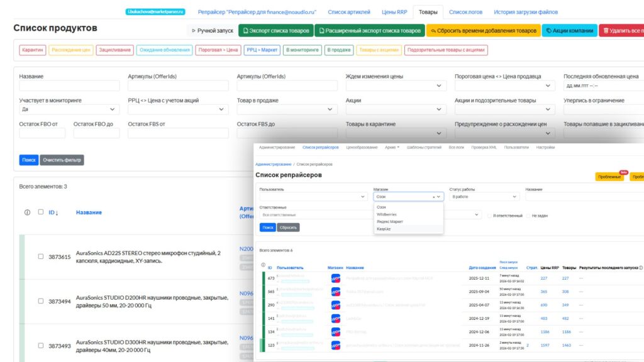Open the Участвует в мониторинге dropdown

[x=69, y=109]
